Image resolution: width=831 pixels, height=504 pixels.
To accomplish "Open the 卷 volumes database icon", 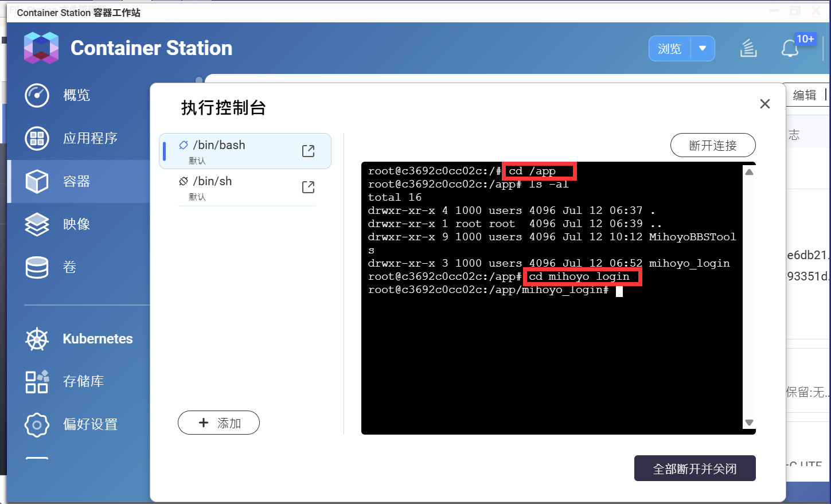I will 37,267.
